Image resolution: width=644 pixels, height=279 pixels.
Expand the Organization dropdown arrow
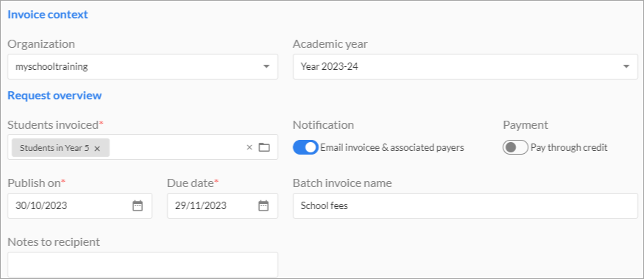pyautogui.click(x=266, y=66)
